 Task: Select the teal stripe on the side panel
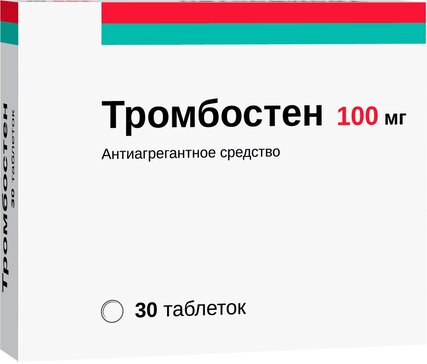[x=9, y=34]
